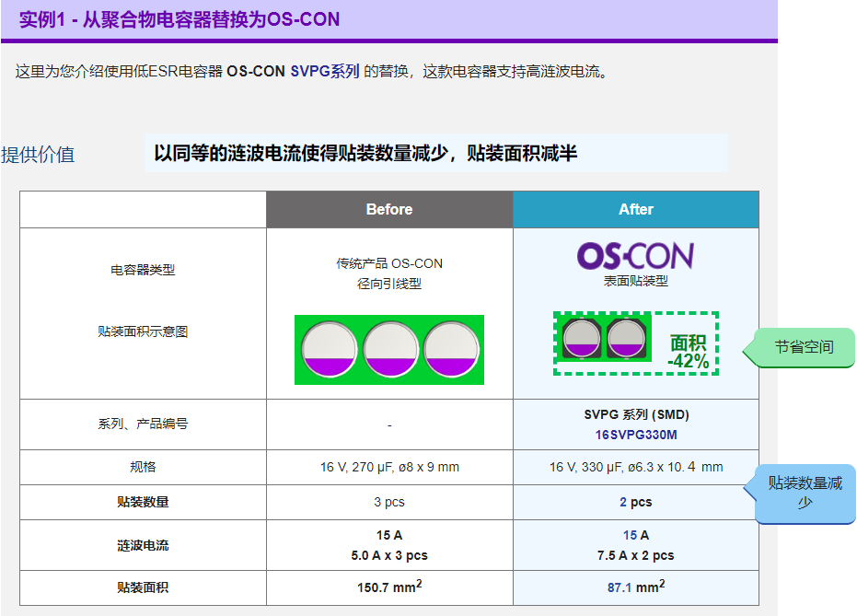Open the SVPG系列 link in the intro

coord(325,71)
